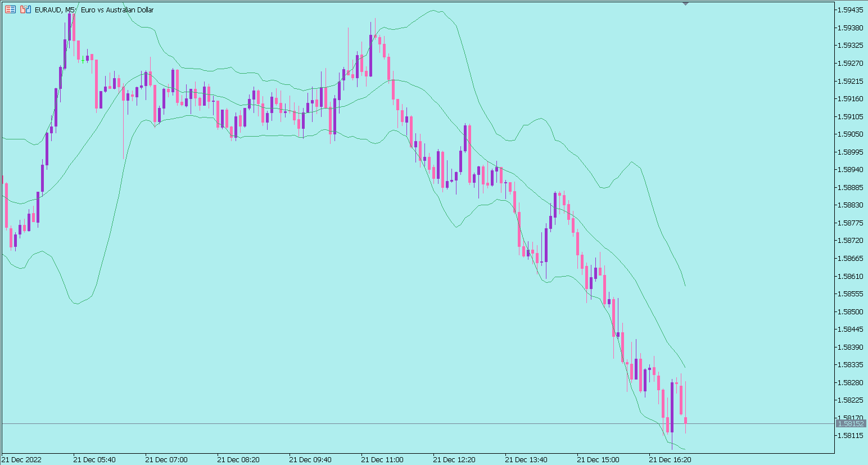Click the horizontal line at 1.58152
868x465 pixels.
click(x=394, y=424)
